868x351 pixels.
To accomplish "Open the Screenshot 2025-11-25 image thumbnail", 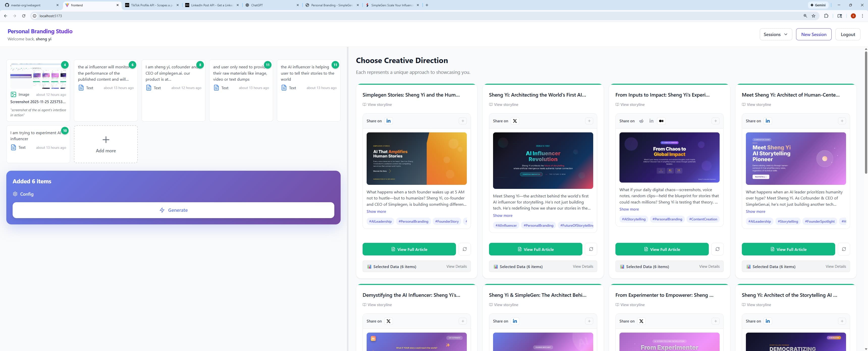I will [38, 75].
